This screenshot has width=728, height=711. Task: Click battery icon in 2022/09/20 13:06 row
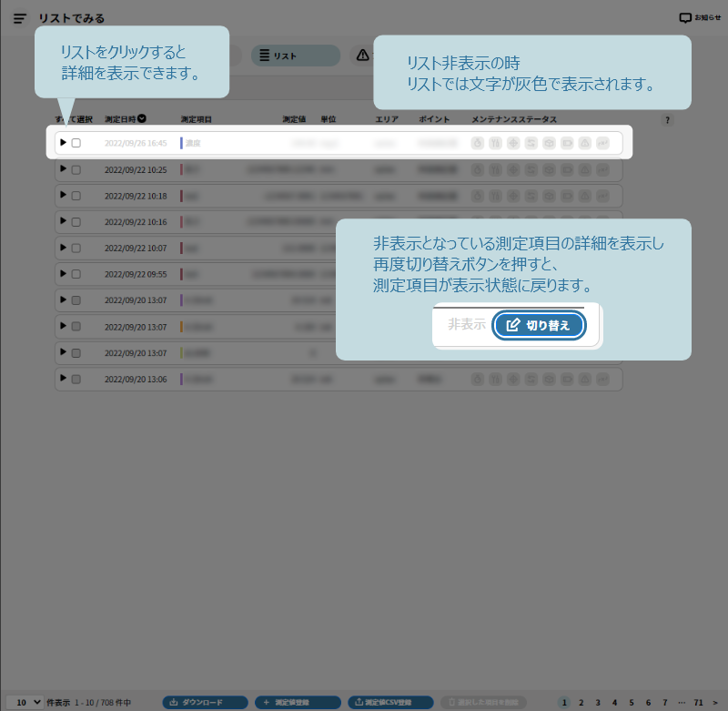click(567, 380)
